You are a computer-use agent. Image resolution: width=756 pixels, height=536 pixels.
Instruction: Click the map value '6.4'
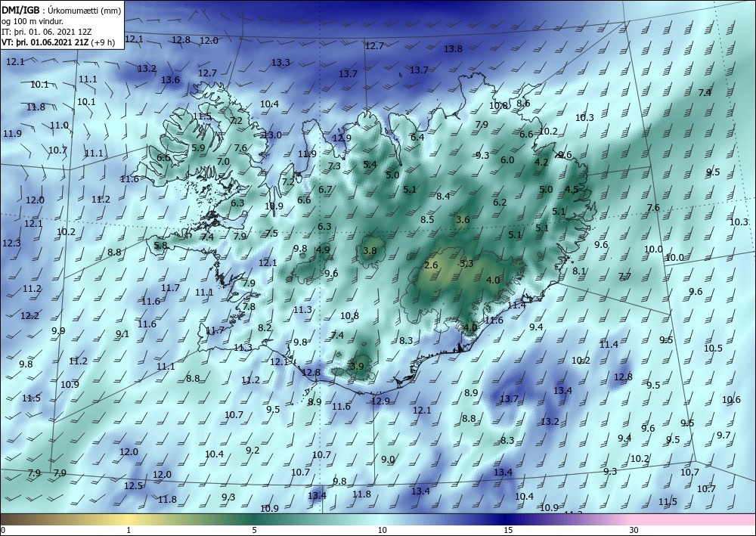pyautogui.click(x=417, y=137)
